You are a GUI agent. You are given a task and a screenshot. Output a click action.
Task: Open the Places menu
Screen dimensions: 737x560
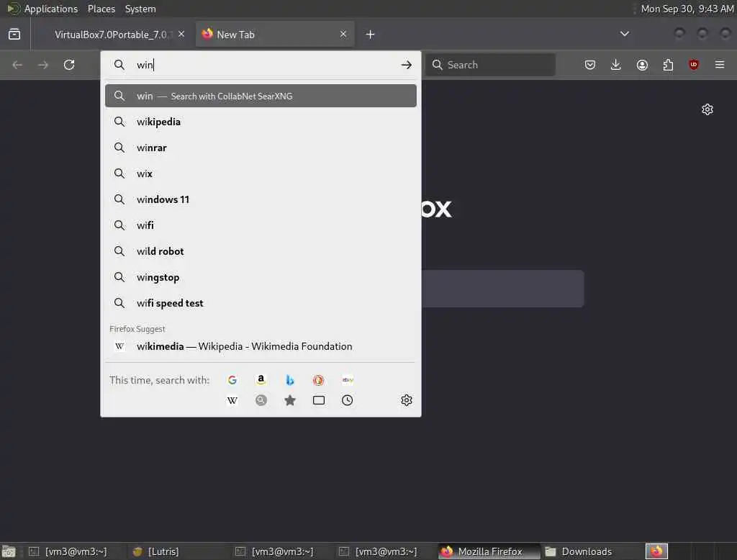pyautogui.click(x=101, y=9)
